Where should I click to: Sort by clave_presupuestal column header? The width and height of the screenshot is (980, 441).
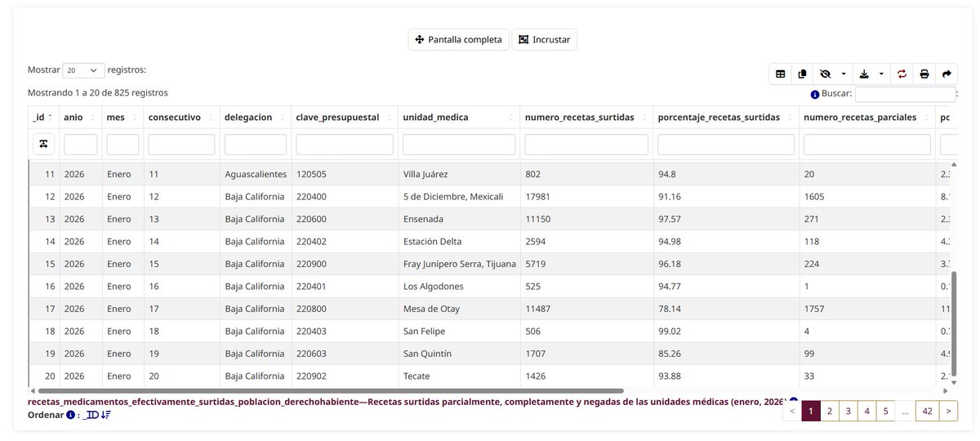344,117
